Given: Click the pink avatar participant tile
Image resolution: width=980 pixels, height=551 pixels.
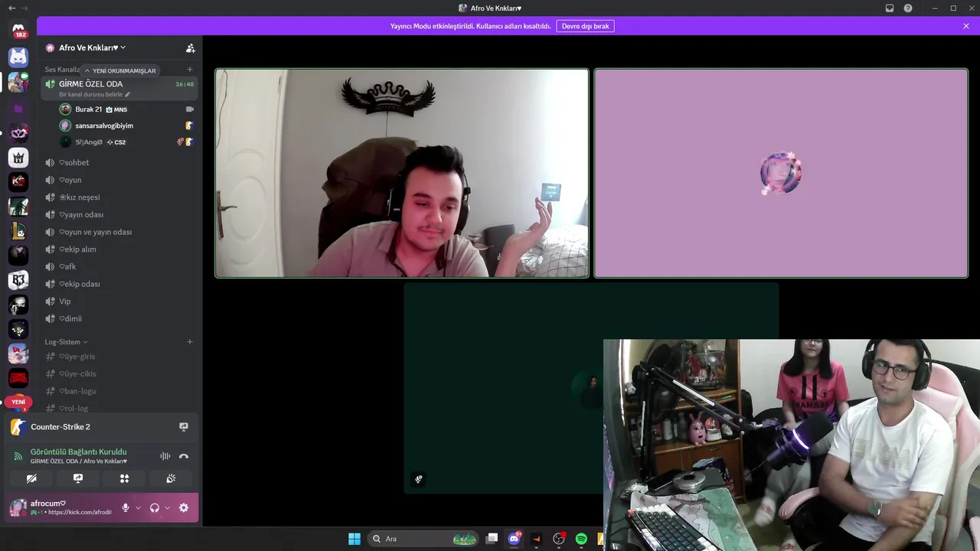Looking at the screenshot, I should coord(781,174).
